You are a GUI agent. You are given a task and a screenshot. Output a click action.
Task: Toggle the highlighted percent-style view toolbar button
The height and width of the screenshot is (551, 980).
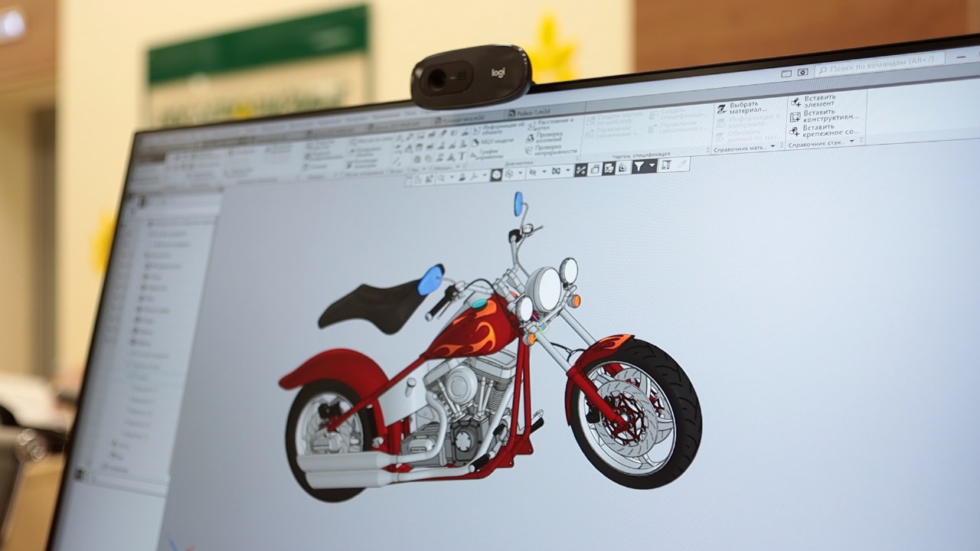pos(581,170)
